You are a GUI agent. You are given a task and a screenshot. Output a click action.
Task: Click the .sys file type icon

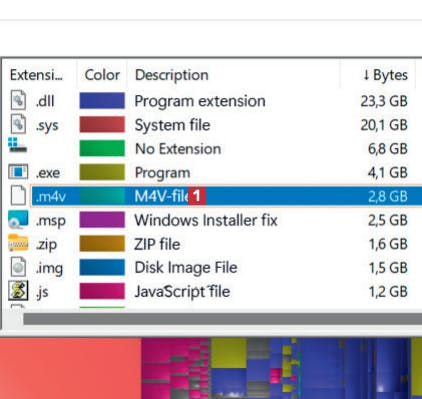[18, 124]
